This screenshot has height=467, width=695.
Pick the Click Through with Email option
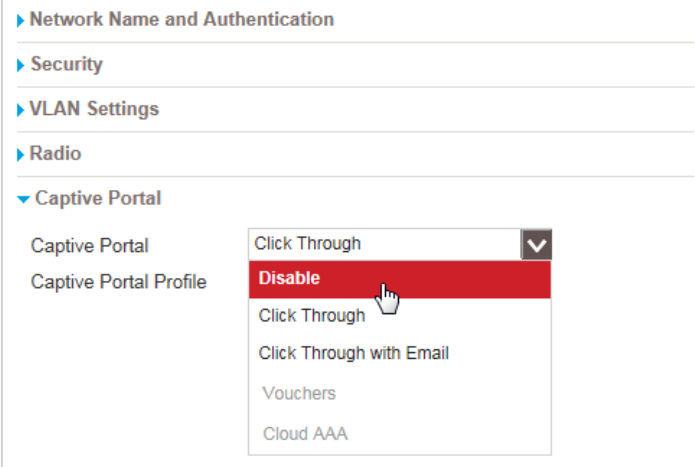pos(354,353)
